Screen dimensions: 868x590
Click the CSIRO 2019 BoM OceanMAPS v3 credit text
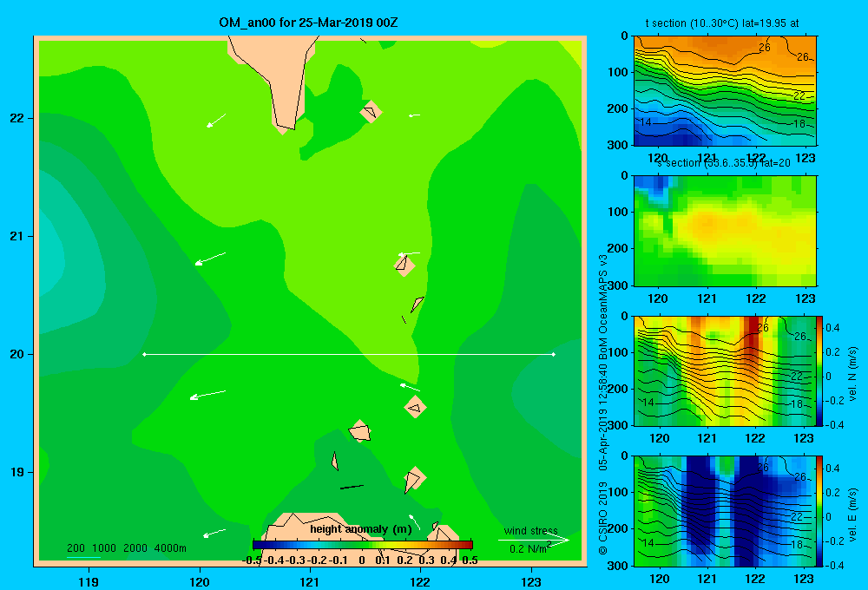point(603,404)
